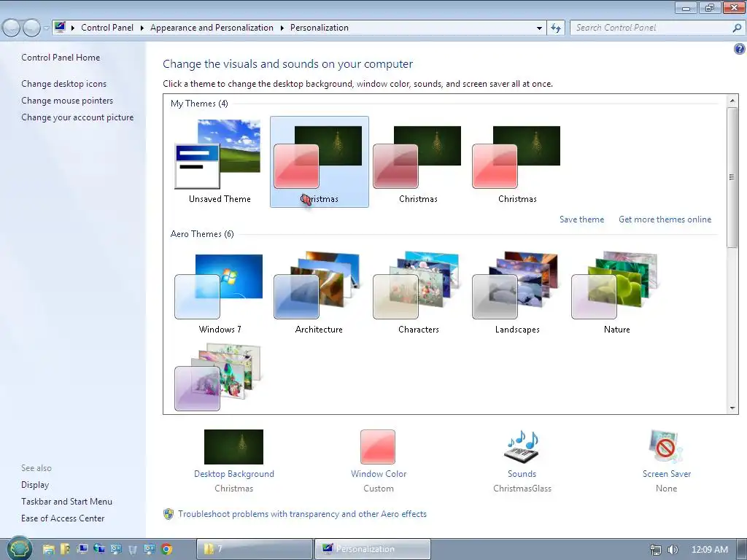Open recent pages dropdown beside nav buttons

(x=46, y=28)
